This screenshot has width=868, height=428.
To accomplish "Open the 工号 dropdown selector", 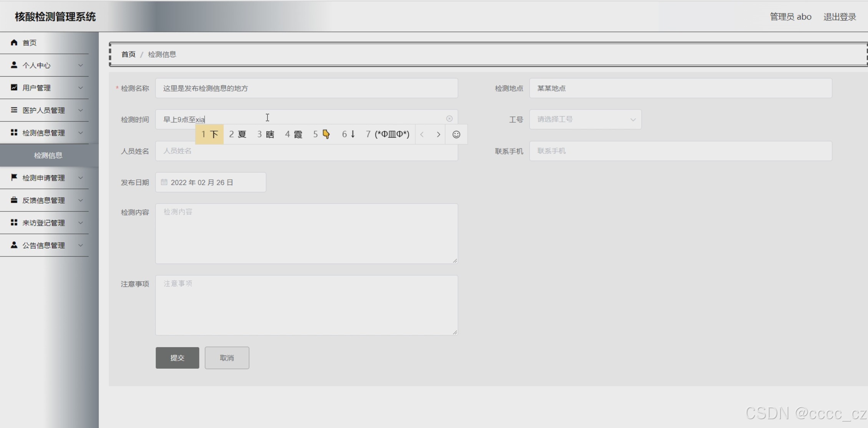I will [x=585, y=119].
